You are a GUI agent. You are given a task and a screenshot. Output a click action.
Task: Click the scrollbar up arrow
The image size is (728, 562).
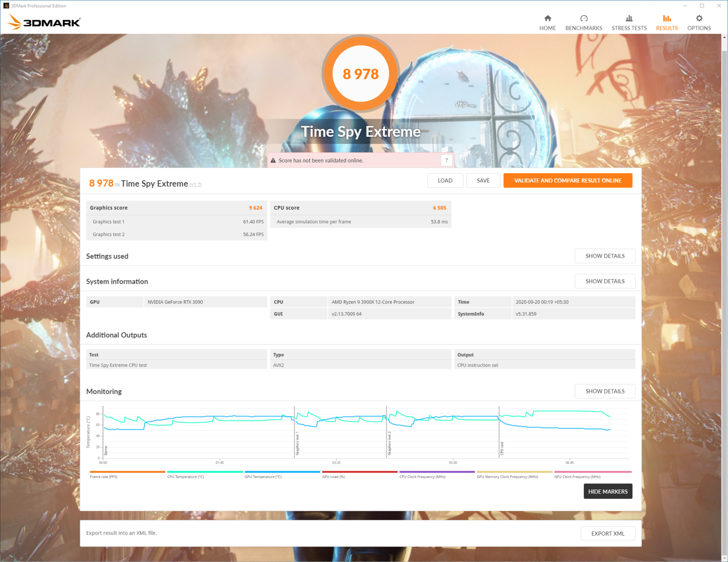[724, 37]
